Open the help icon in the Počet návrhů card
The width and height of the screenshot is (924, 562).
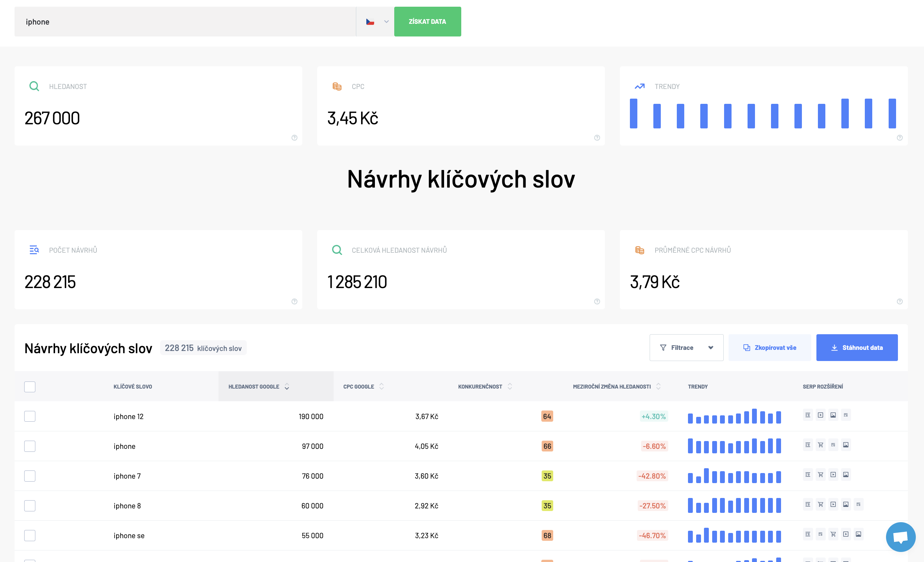pyautogui.click(x=294, y=301)
